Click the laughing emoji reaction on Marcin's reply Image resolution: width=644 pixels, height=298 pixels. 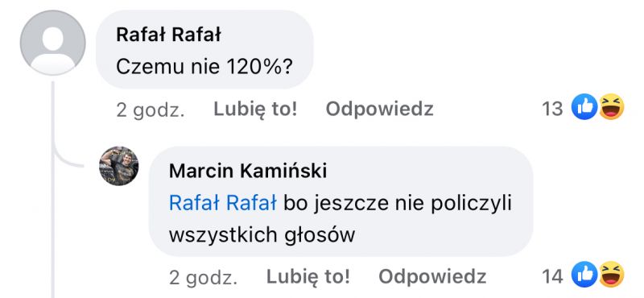pos(612,274)
